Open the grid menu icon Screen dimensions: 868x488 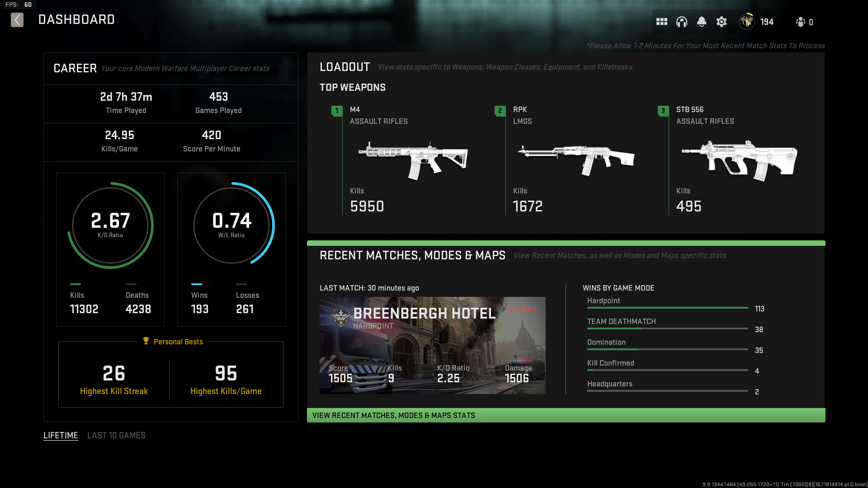pyautogui.click(x=662, y=22)
